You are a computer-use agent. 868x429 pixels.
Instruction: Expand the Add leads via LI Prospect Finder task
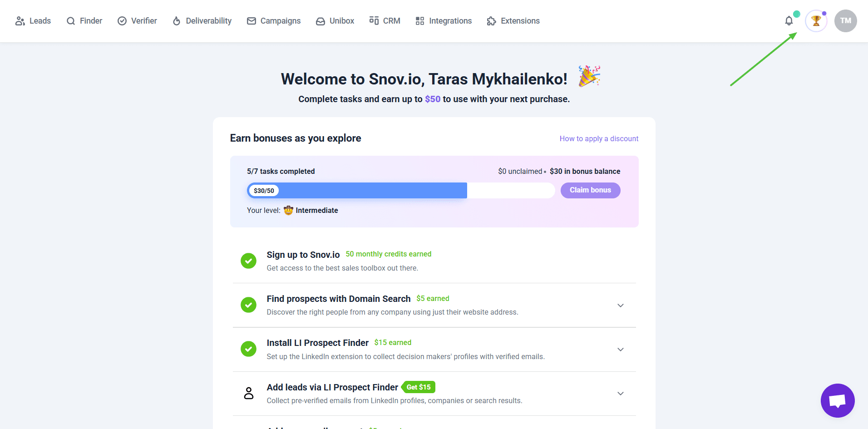click(x=621, y=394)
